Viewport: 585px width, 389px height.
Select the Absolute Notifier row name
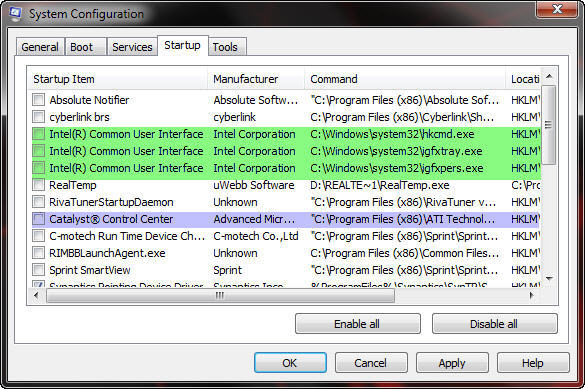[90, 100]
